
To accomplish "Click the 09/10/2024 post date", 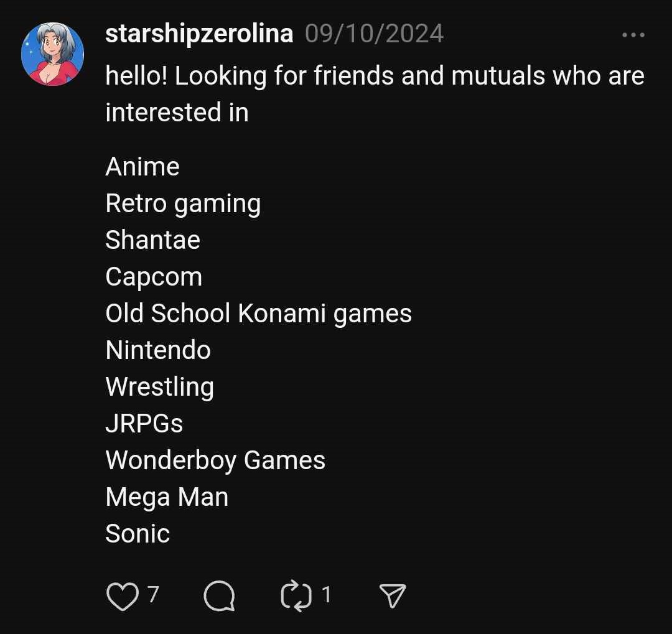I will [375, 34].
